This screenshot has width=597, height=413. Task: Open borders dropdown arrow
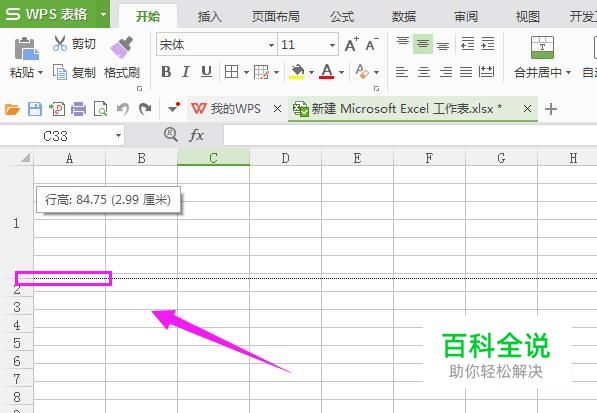(x=246, y=72)
